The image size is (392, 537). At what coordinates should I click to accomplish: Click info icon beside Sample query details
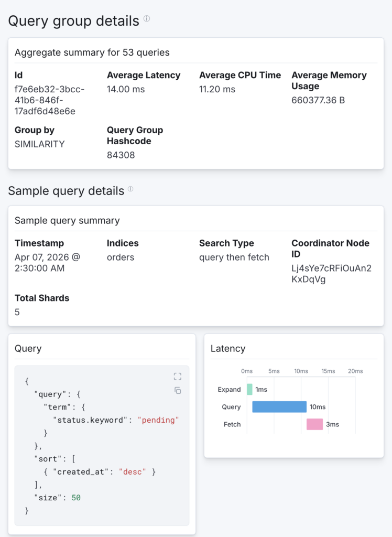coord(130,189)
